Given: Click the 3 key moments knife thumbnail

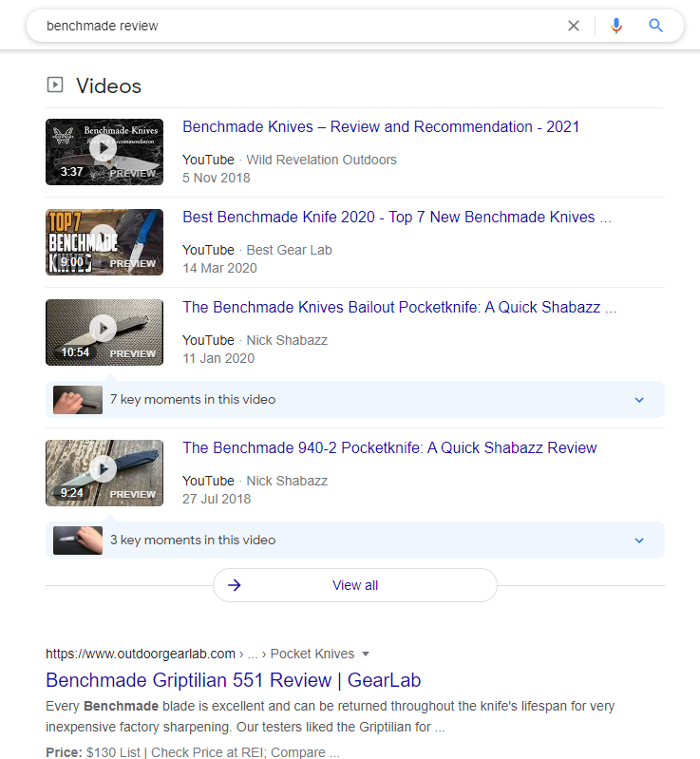Looking at the screenshot, I should tap(78, 541).
